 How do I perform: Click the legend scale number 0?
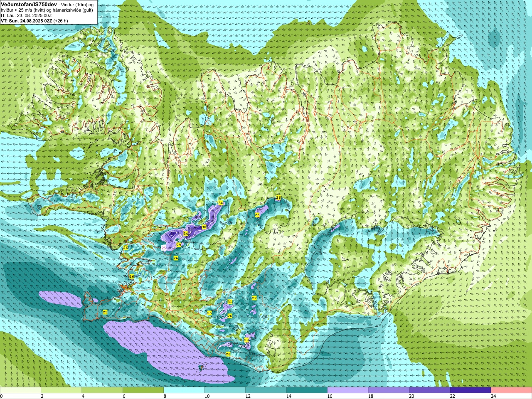2,396
